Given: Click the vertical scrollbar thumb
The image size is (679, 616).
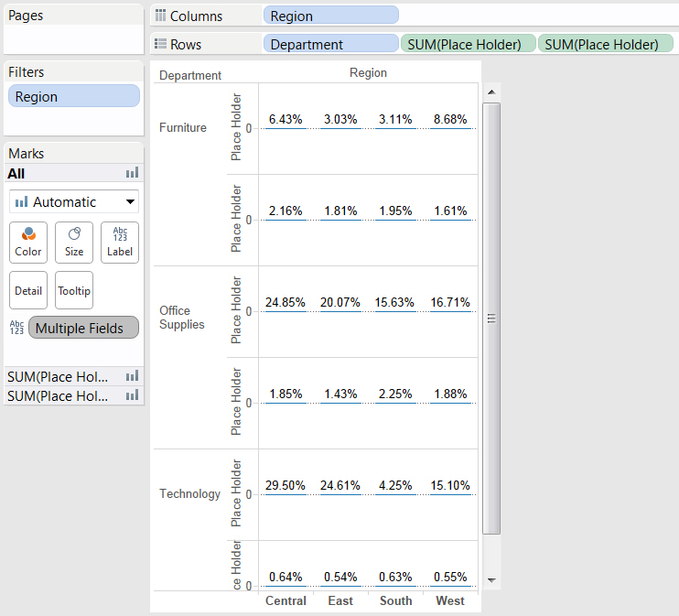Looking at the screenshot, I should (x=491, y=319).
